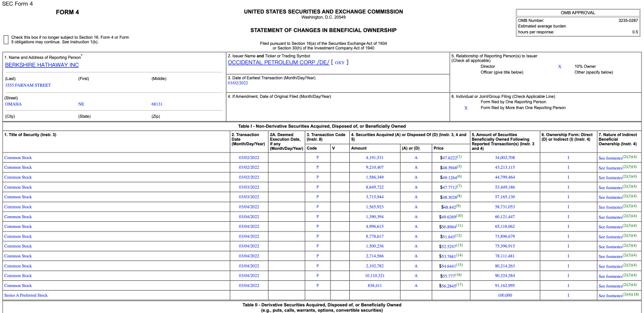Click the More than One Reporting Person X mark

tap(466, 108)
